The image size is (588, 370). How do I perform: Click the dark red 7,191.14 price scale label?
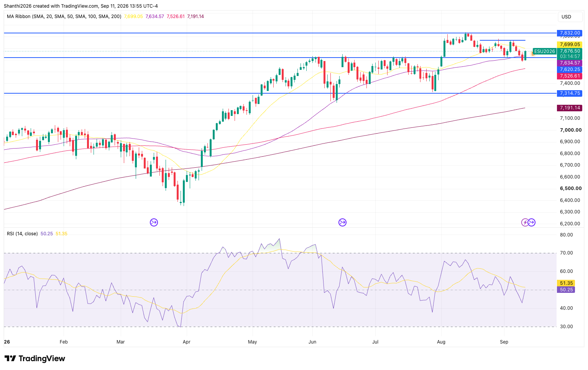tap(569, 108)
